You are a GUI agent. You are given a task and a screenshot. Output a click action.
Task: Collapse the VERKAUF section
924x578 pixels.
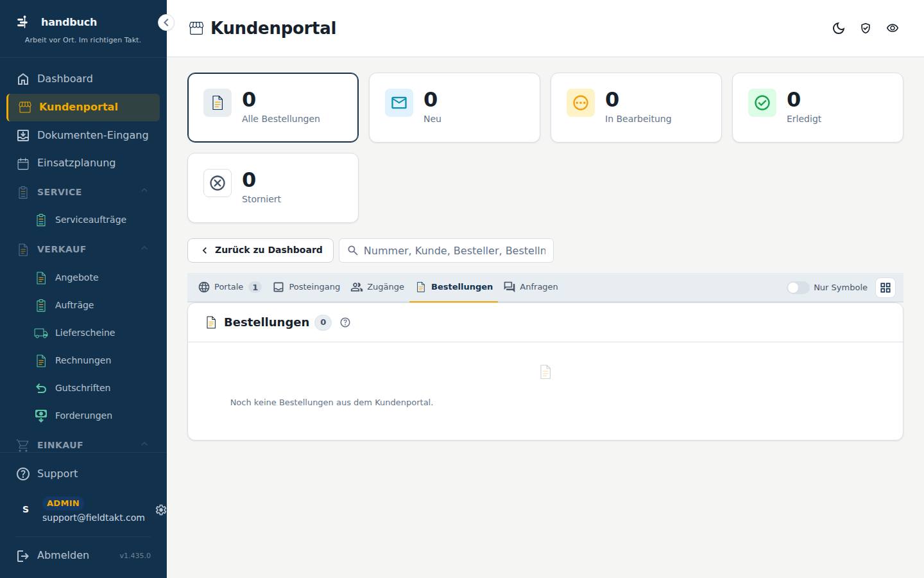[x=83, y=249]
